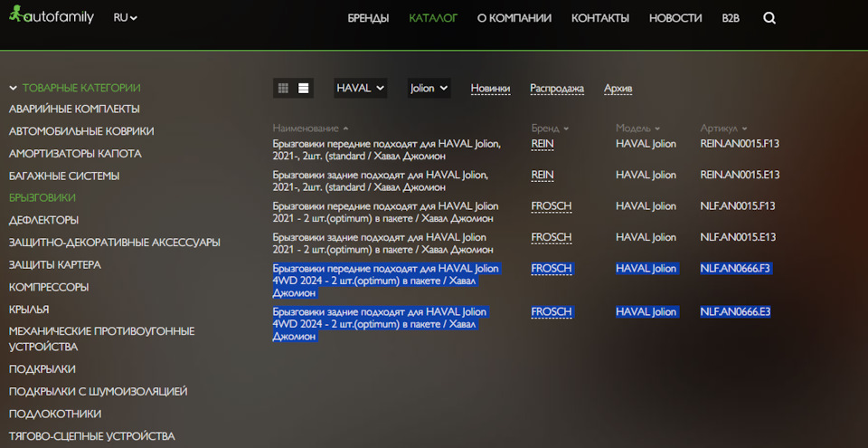Image resolution: width=868 pixels, height=448 pixels.
Task: Click article number NLF.AN0015.E13
Action: [x=738, y=237]
